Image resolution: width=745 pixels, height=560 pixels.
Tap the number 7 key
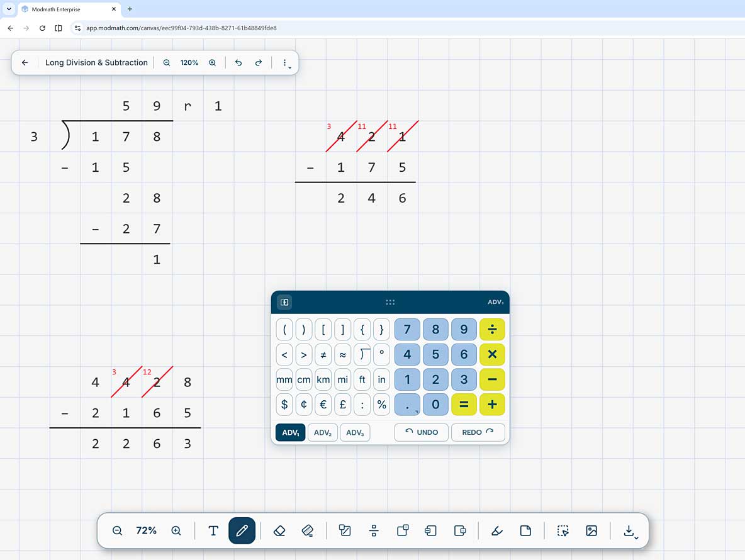pos(407,329)
